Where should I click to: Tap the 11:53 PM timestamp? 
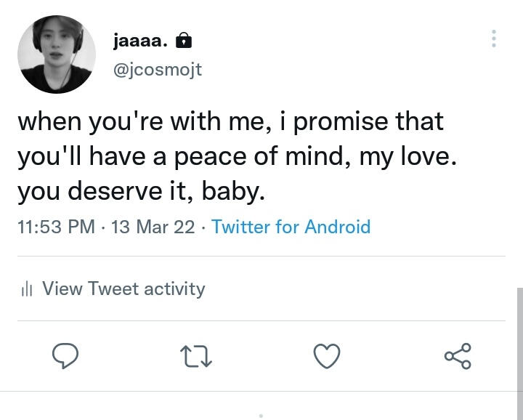click(56, 227)
